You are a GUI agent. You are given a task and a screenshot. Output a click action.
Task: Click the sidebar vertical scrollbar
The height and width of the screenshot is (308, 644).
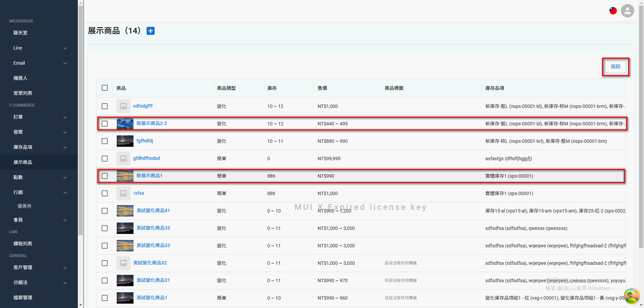80,121
